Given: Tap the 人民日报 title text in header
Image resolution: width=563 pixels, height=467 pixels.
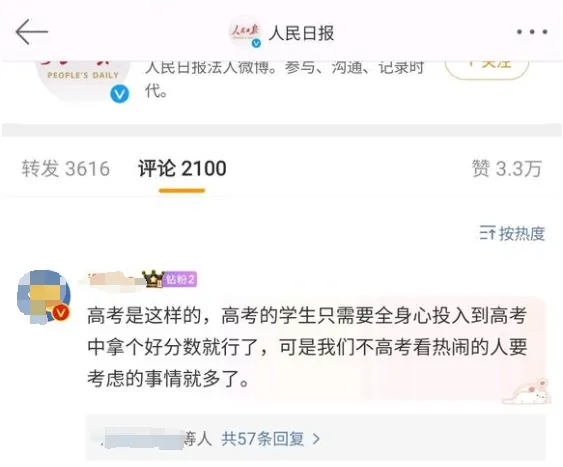Looking at the screenshot, I should click(301, 33).
